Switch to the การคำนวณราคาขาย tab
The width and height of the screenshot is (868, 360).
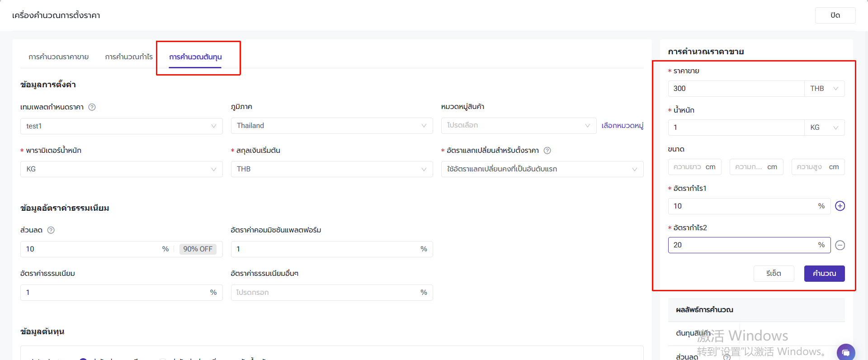[58, 57]
